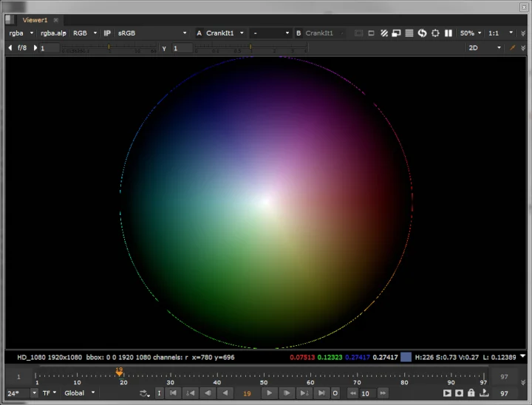The height and width of the screenshot is (405, 532).
Task: Toggle the gamma Y button
Action: (x=164, y=48)
